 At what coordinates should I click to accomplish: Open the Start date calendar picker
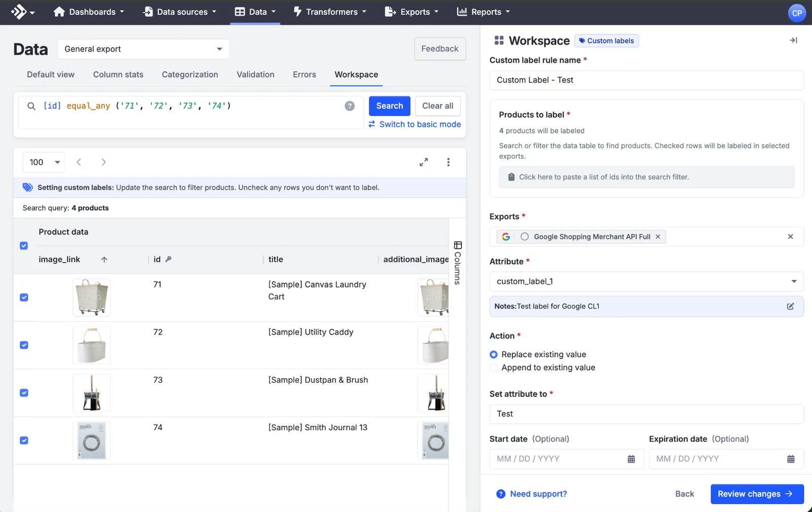(631, 459)
